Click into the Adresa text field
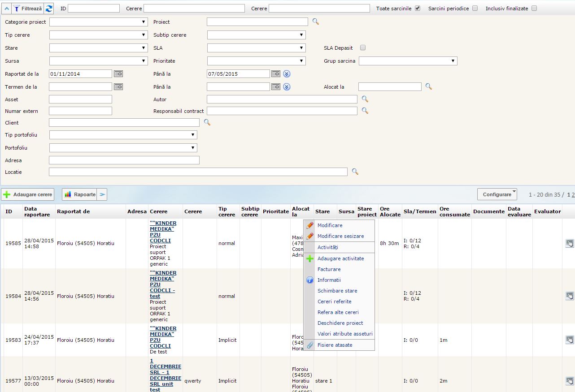The height and width of the screenshot is (392, 575). pos(124,160)
